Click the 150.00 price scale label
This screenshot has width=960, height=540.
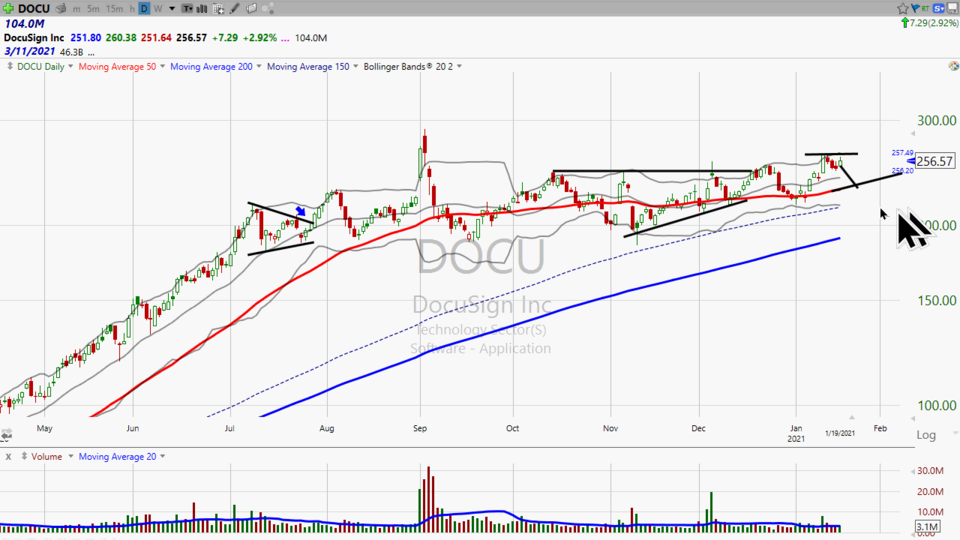(937, 300)
